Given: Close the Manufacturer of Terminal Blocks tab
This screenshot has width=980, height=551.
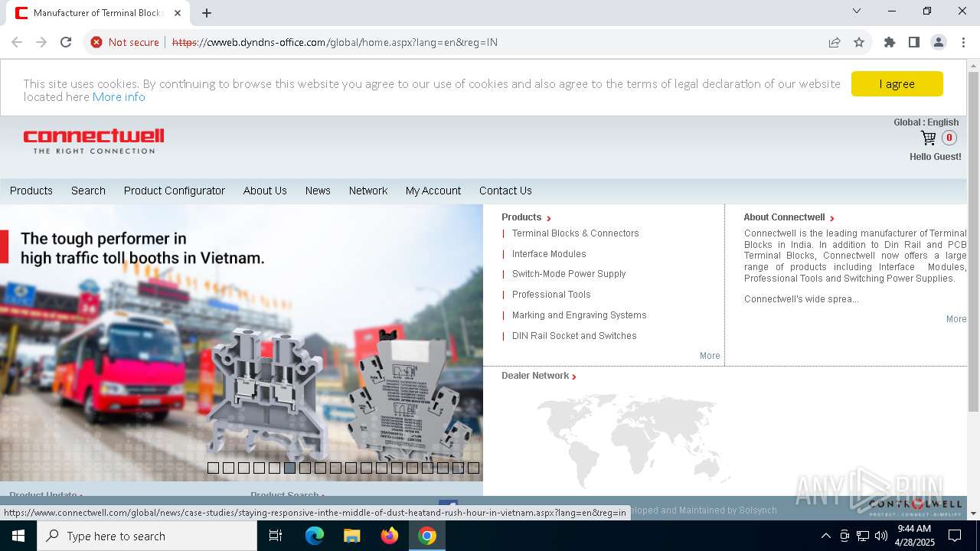Looking at the screenshot, I should 177,13.
